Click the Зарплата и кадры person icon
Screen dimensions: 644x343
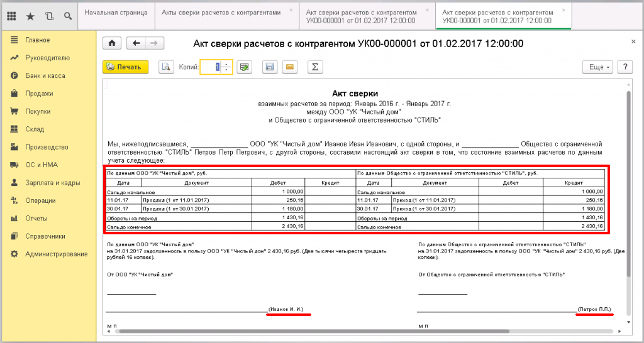14,183
